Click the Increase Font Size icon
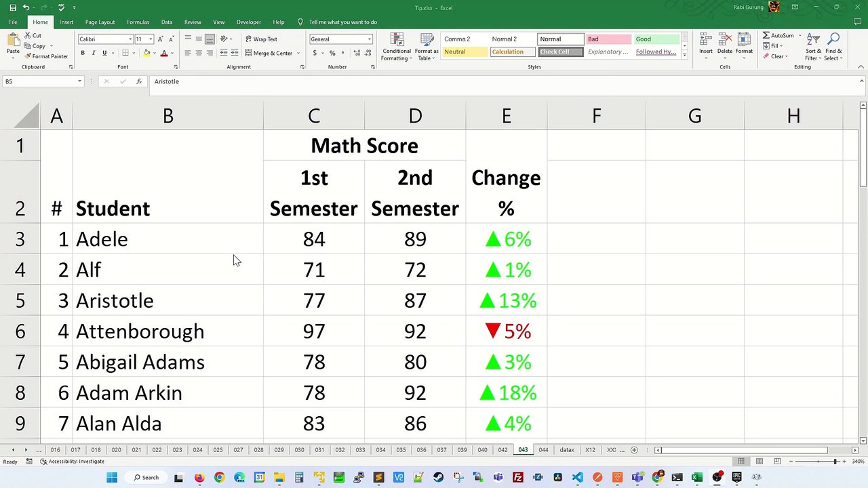 pos(161,39)
